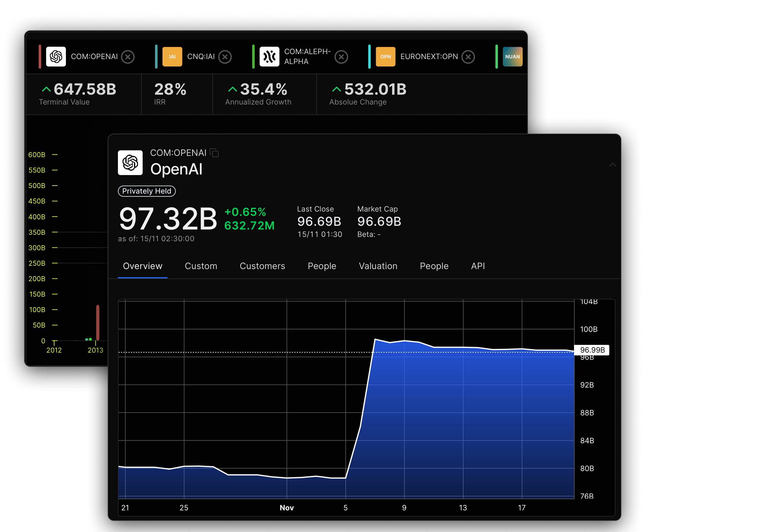
Task: Switch to the API tab
Action: (478, 266)
